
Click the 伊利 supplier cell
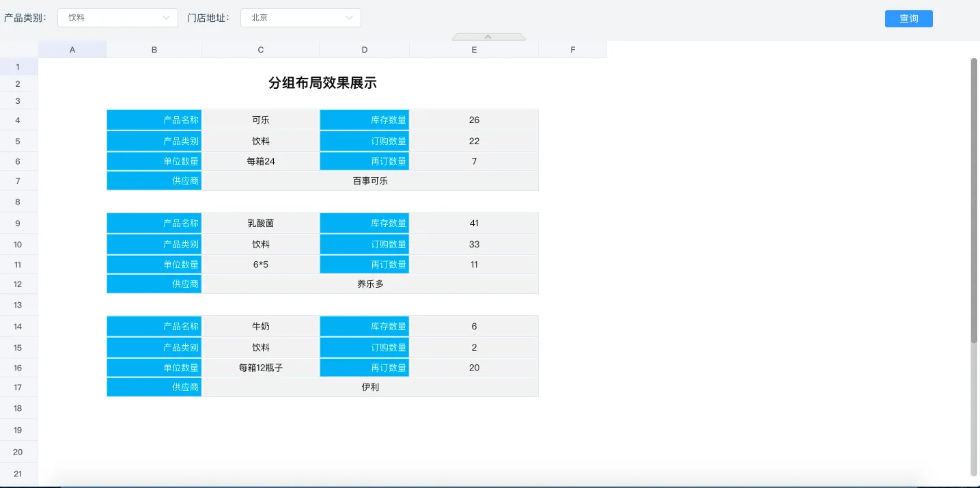click(x=370, y=388)
